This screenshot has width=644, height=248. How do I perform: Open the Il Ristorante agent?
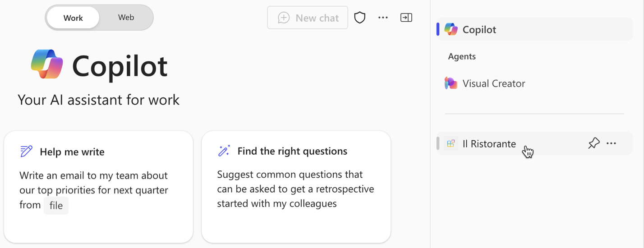(489, 144)
